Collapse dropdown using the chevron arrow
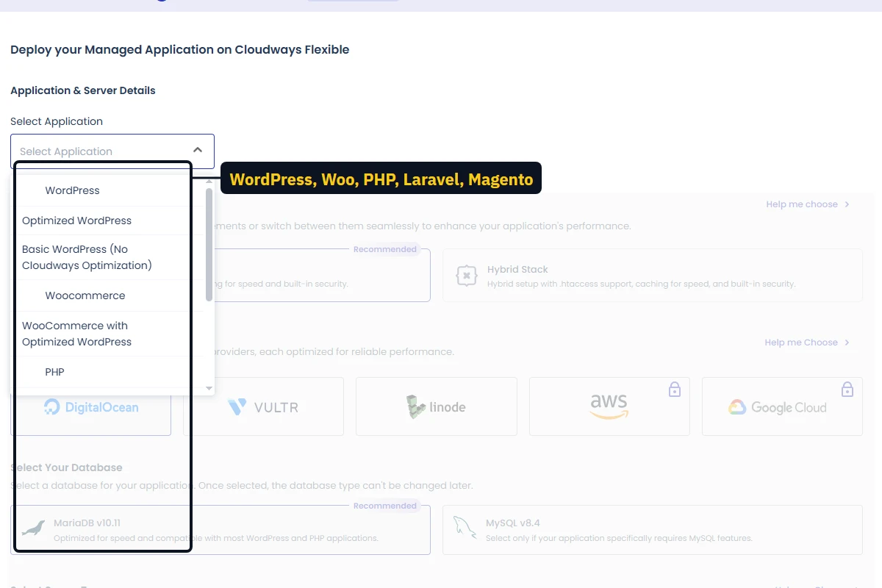 (x=198, y=150)
